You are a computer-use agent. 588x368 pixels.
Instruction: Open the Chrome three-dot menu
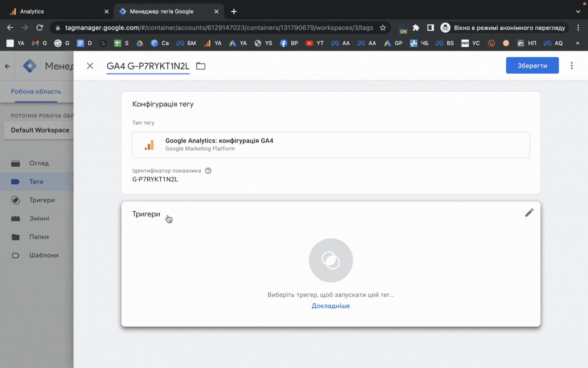click(578, 28)
